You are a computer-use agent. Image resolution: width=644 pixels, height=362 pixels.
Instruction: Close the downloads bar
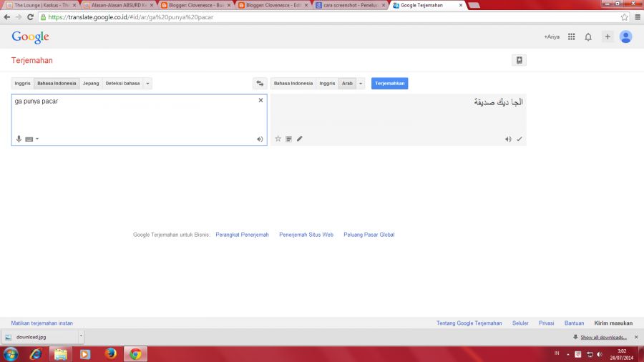coord(636,337)
